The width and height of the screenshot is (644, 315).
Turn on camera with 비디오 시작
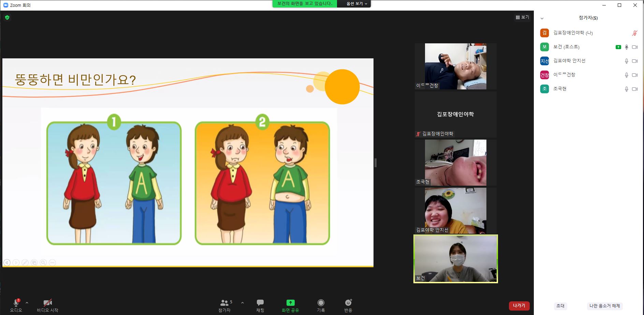[47, 305]
